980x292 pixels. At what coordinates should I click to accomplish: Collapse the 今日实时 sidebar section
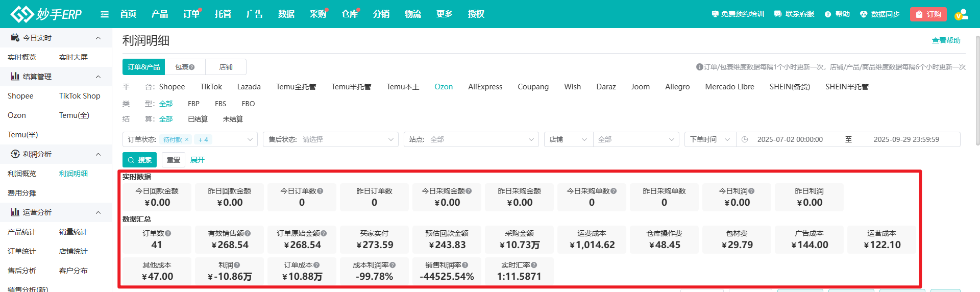click(x=98, y=38)
